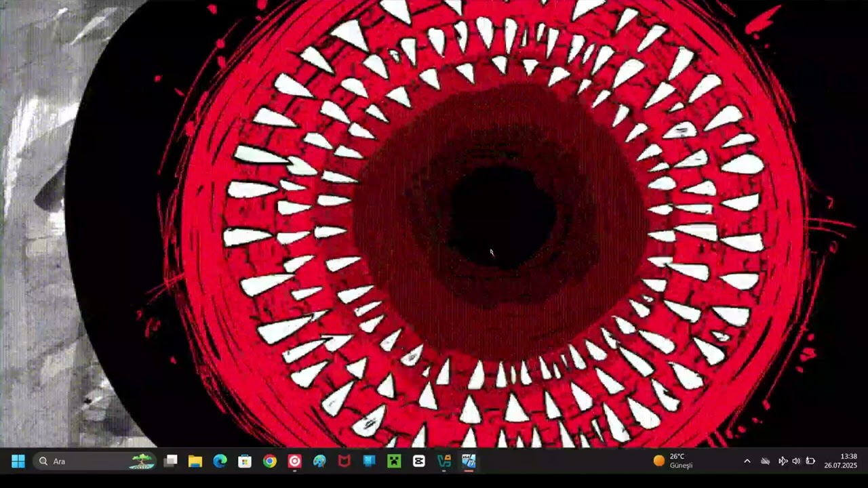The image size is (868, 488).
Task: Open Task View on the taskbar
Action: click(171, 462)
